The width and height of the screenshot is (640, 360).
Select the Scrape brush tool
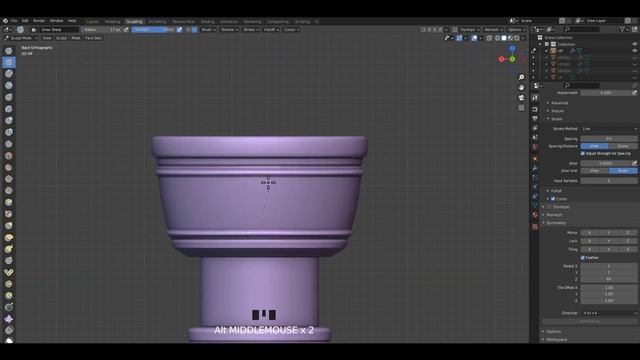[x=9, y=191]
